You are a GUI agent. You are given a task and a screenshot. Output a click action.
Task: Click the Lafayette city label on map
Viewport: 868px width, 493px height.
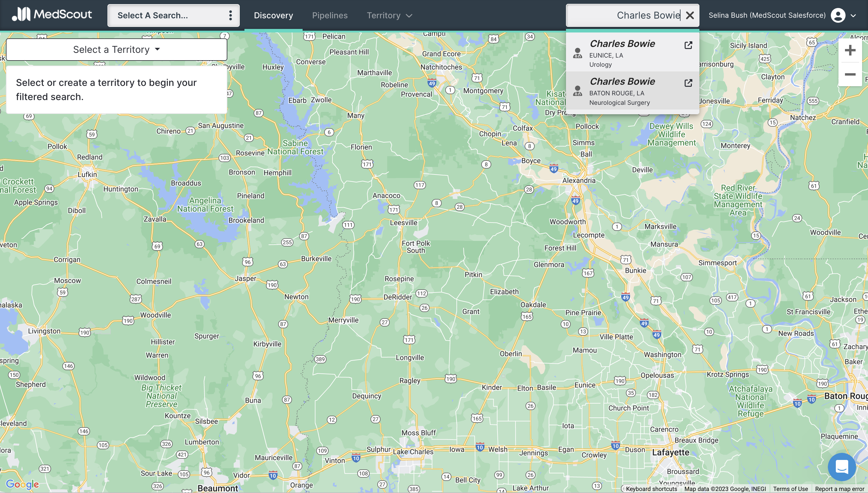point(670,452)
